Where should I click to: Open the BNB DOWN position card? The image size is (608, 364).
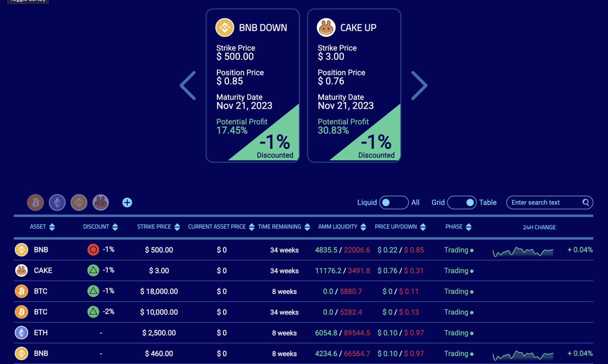click(x=253, y=86)
